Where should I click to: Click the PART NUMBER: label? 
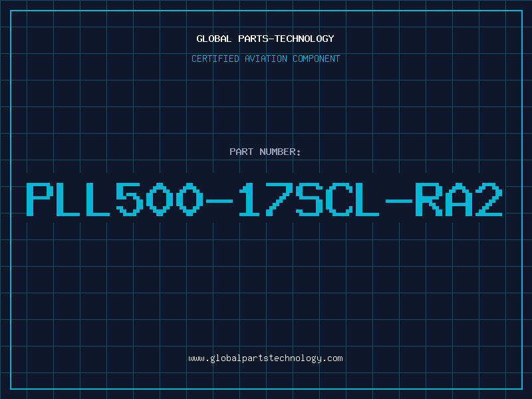coord(265,152)
